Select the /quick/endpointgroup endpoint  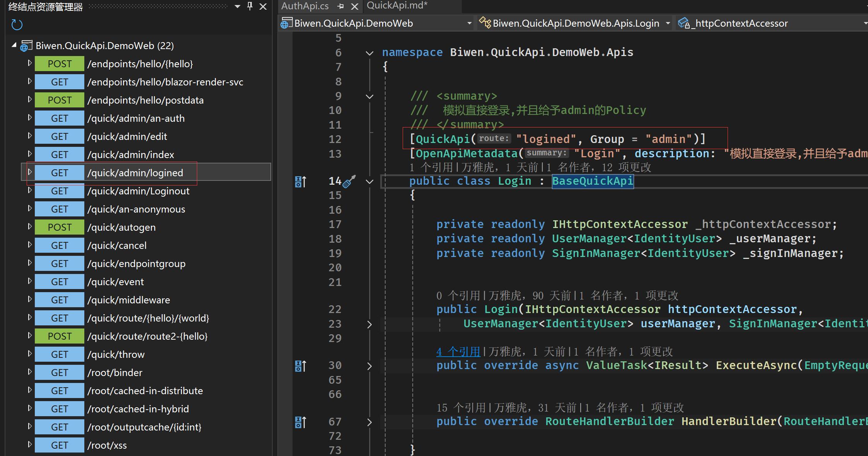[137, 264]
